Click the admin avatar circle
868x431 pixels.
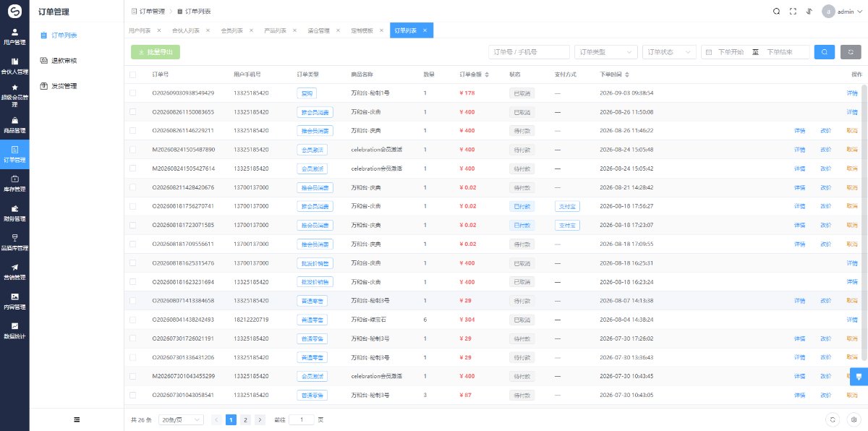[x=828, y=12]
